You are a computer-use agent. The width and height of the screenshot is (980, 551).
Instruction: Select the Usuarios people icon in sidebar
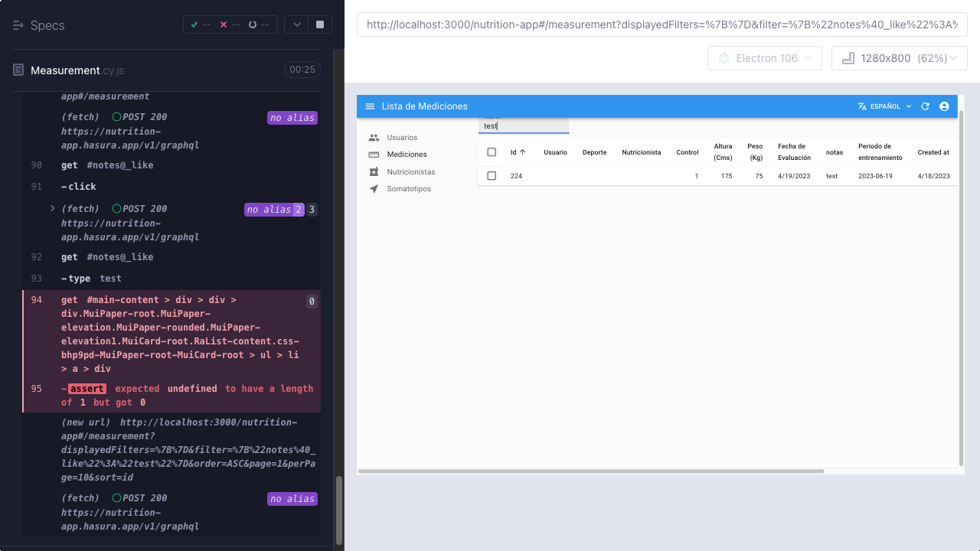[374, 138]
